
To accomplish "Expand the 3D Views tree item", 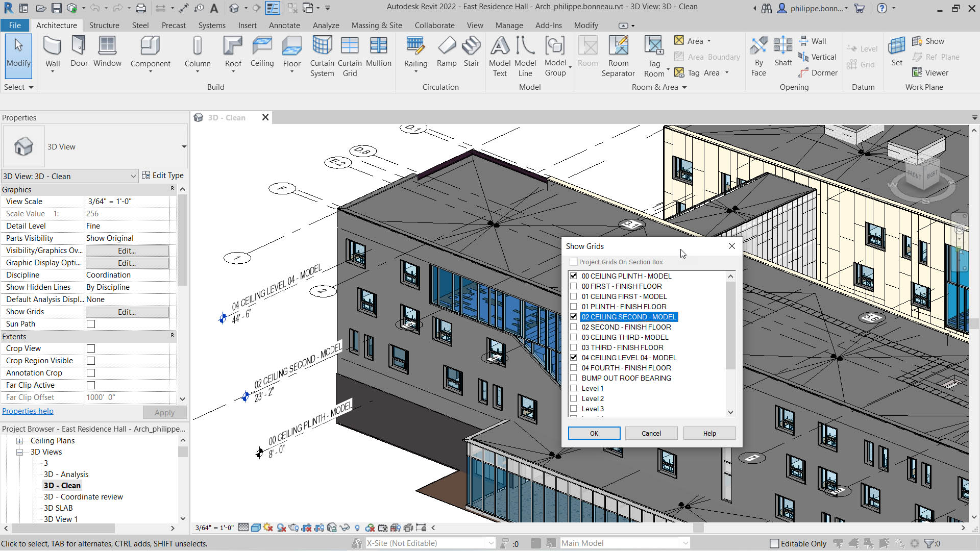I will [x=19, y=452].
